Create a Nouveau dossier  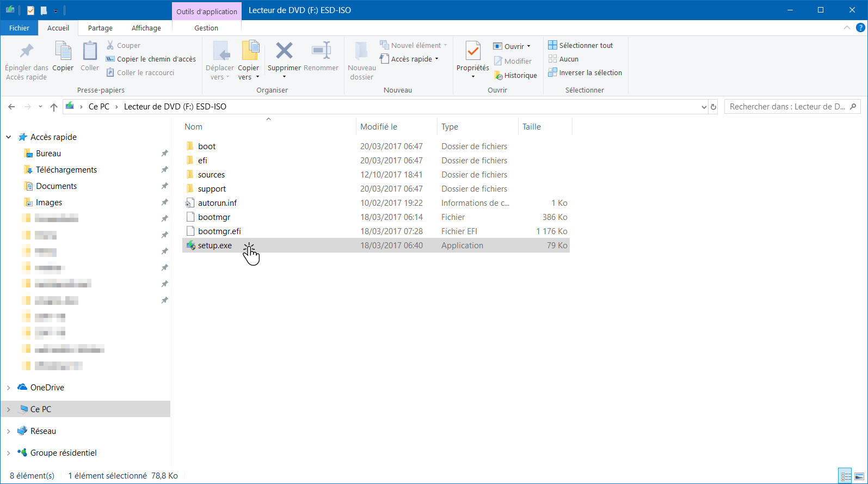tap(362, 62)
